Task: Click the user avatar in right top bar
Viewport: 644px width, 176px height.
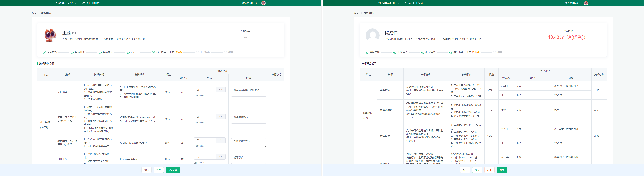Action: pyautogui.click(x=586, y=3)
